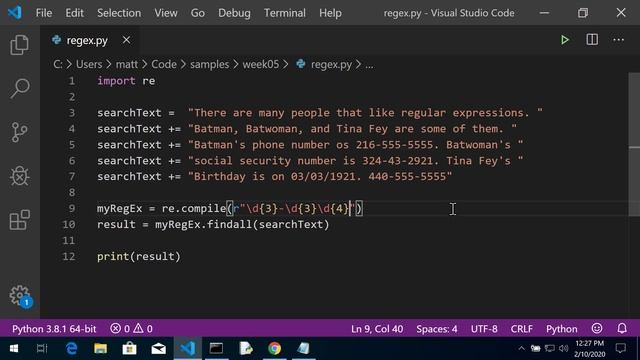Change indentation via Spaces: 4
Screen dimensions: 640x360
coord(437,329)
